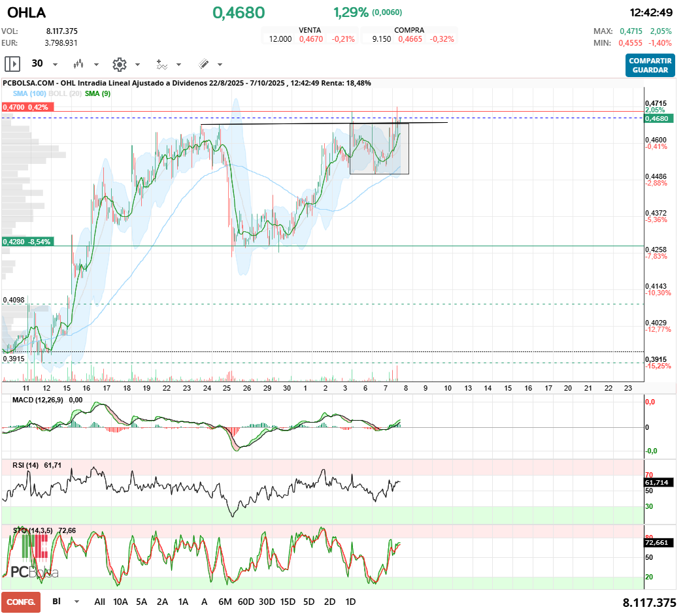Viewport: 685px width, 616px height.
Task: Click the CONFG. button
Action: coord(21,602)
